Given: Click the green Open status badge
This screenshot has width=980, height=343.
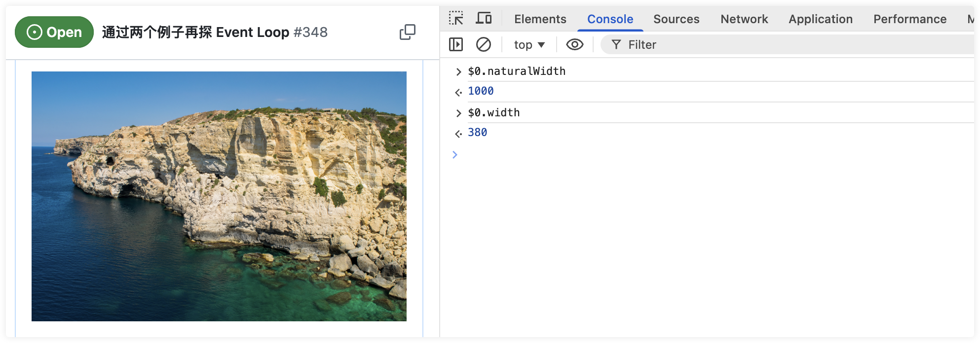Looking at the screenshot, I should click(54, 32).
